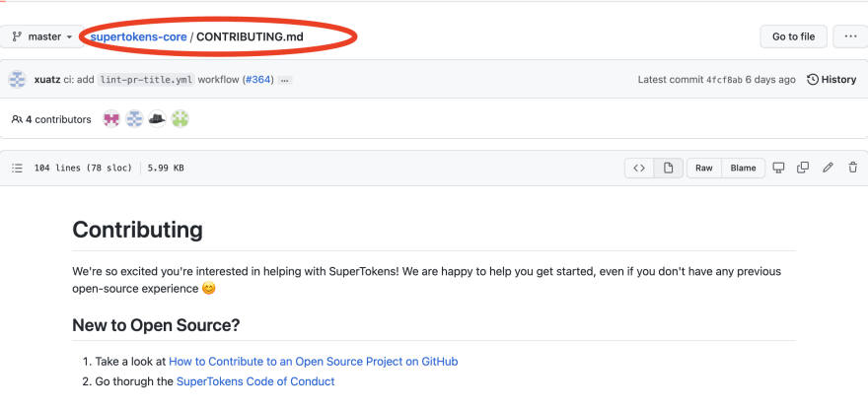Switch to rendered file view
Image resolution: width=868 pixels, height=409 pixels.
tap(668, 168)
